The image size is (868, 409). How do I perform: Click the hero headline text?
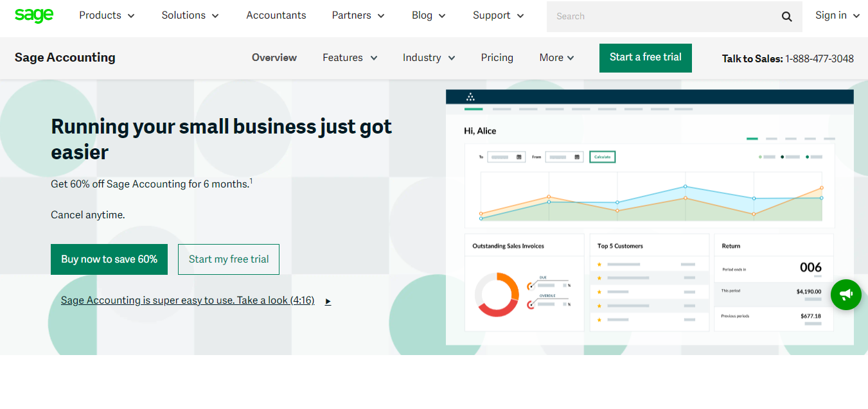coord(222,139)
